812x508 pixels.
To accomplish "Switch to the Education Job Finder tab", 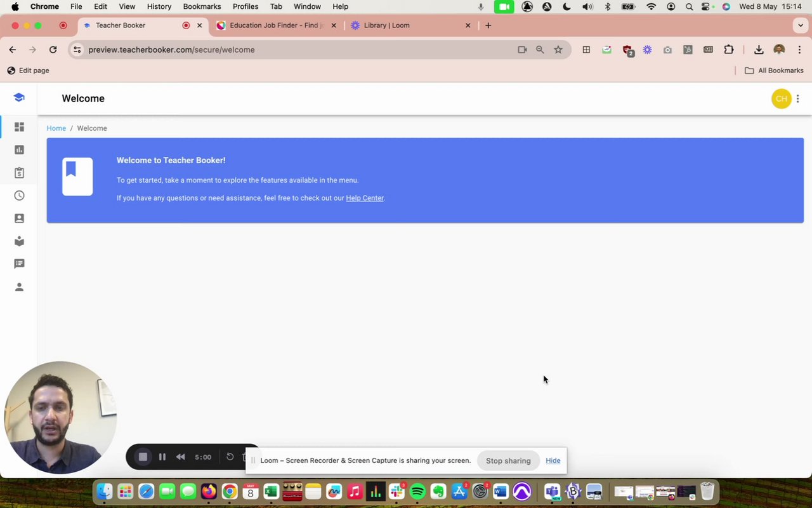I will 277,25.
